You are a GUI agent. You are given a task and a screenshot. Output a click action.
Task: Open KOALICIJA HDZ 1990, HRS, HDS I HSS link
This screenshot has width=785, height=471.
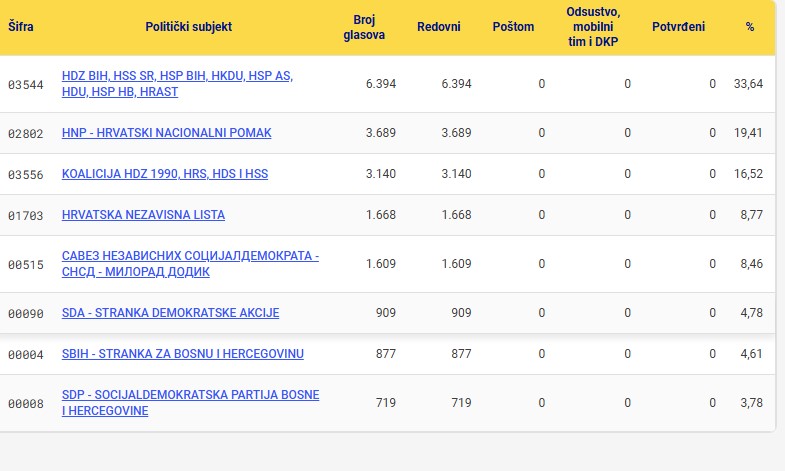[165, 174]
